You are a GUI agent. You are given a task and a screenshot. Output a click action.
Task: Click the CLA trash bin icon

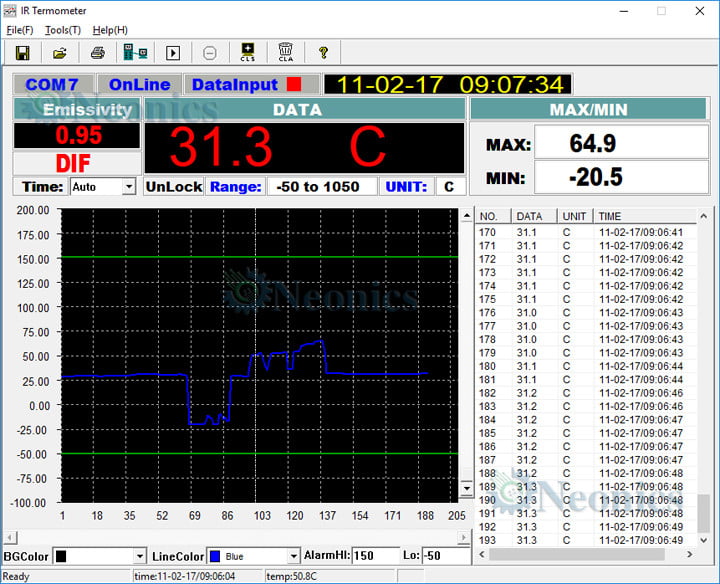285,52
